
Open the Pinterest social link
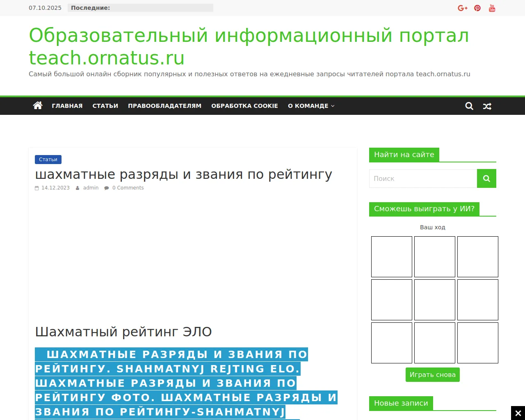[477, 8]
